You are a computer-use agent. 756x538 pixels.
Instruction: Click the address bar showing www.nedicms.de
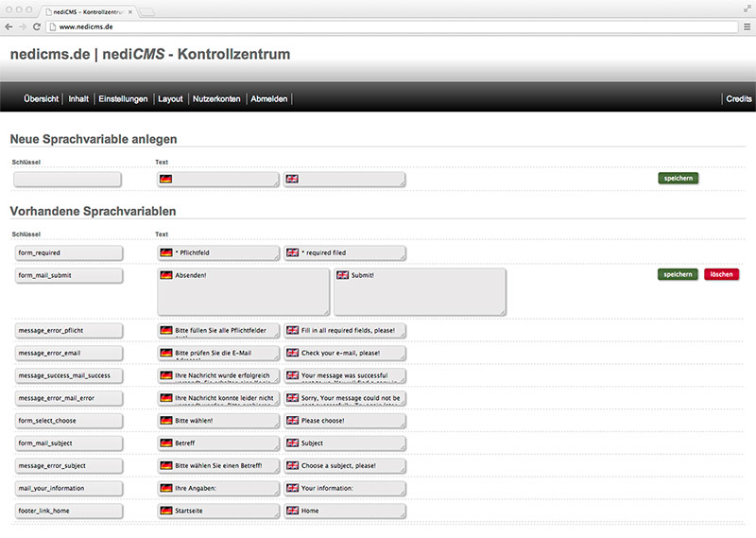pyautogui.click(x=391, y=27)
